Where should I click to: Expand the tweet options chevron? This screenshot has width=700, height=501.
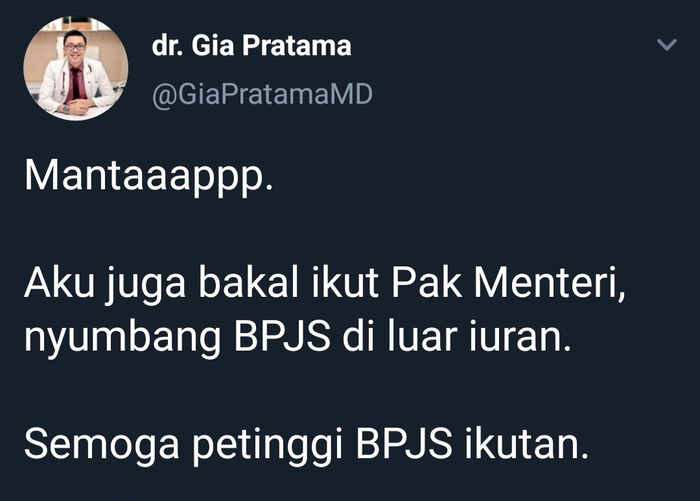(x=667, y=45)
